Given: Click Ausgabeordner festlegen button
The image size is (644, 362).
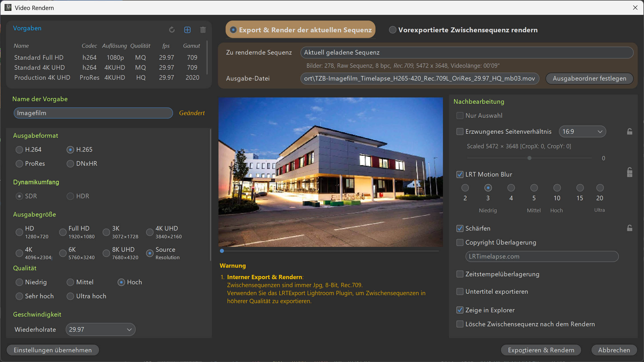Looking at the screenshot, I should pyautogui.click(x=589, y=79).
